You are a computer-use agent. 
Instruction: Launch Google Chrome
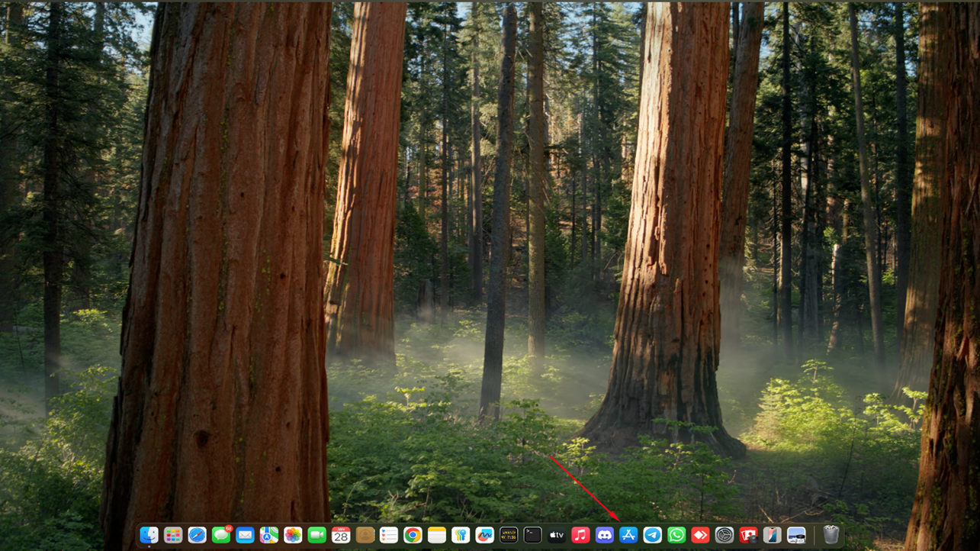(x=413, y=535)
